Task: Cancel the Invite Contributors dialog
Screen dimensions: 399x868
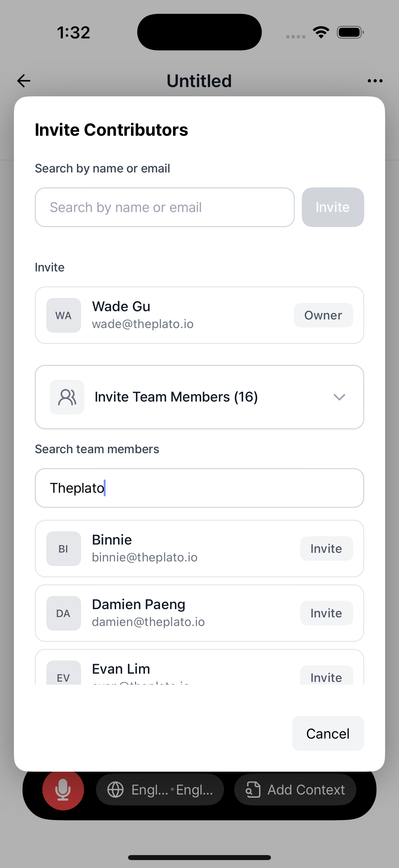Action: click(328, 733)
